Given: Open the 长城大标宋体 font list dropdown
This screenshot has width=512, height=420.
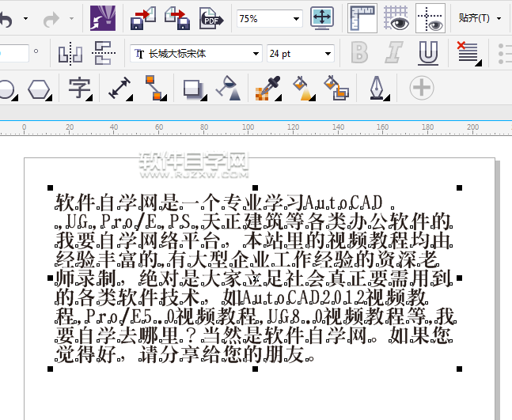Looking at the screenshot, I should point(256,54).
